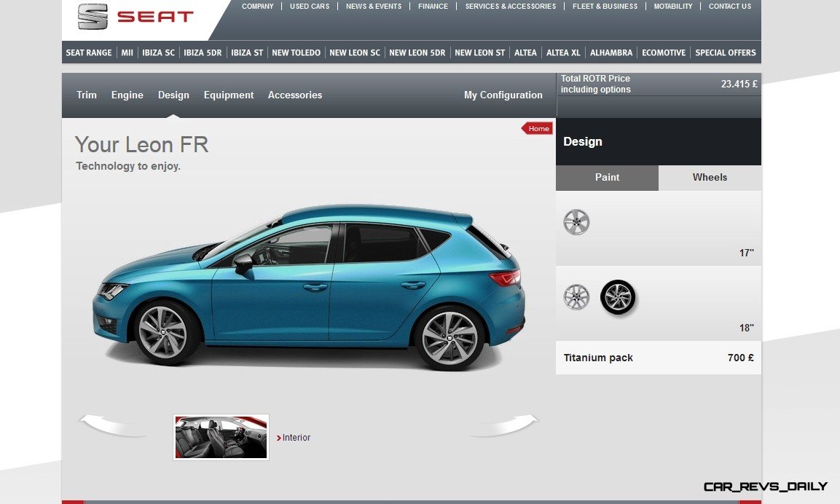Viewport: 840px width, 504px height.
Task: Click the 700 £ Titanium pack price
Action: pyautogui.click(x=741, y=358)
